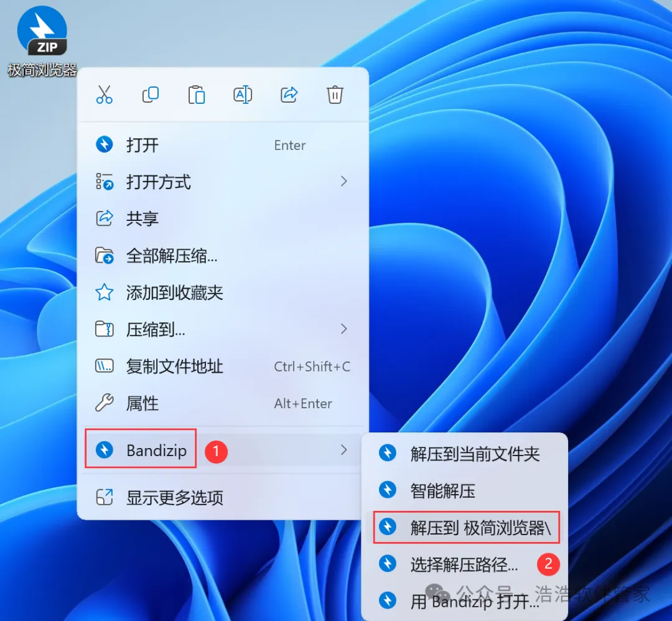This screenshot has height=621, width=672.
Task: Click the Bandizip icon beside 解压到当前文件夹
Action: pos(388,453)
